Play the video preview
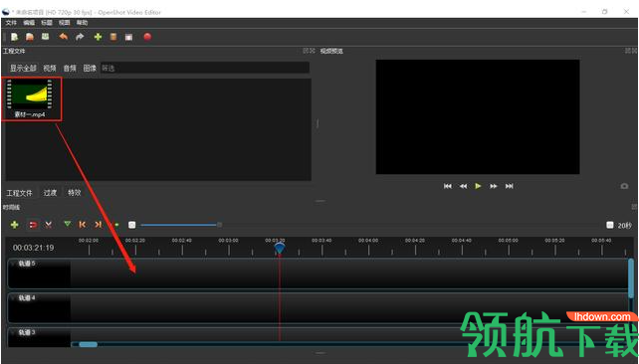Screen dimensions: 639x364 (x=478, y=186)
